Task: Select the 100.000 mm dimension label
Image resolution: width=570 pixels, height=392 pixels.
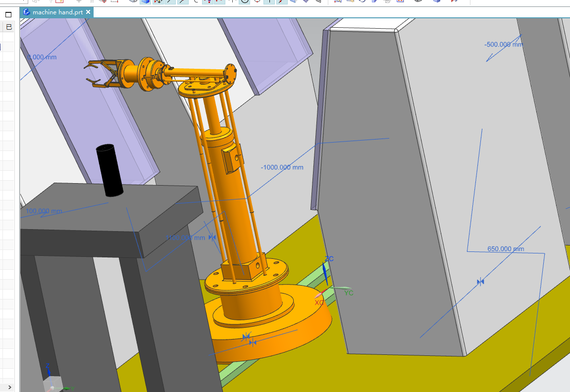Action: coord(44,211)
